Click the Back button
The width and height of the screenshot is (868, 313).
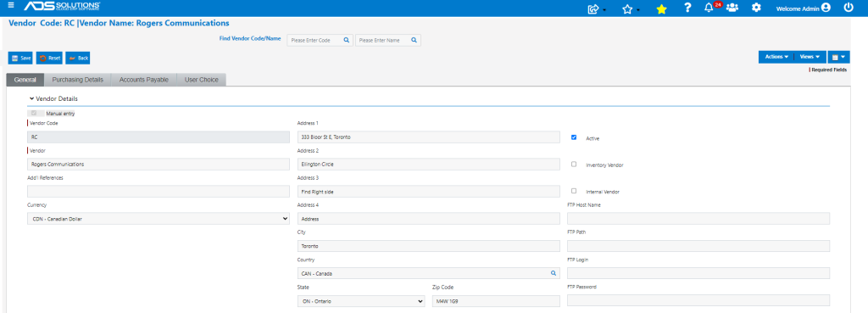coord(77,58)
